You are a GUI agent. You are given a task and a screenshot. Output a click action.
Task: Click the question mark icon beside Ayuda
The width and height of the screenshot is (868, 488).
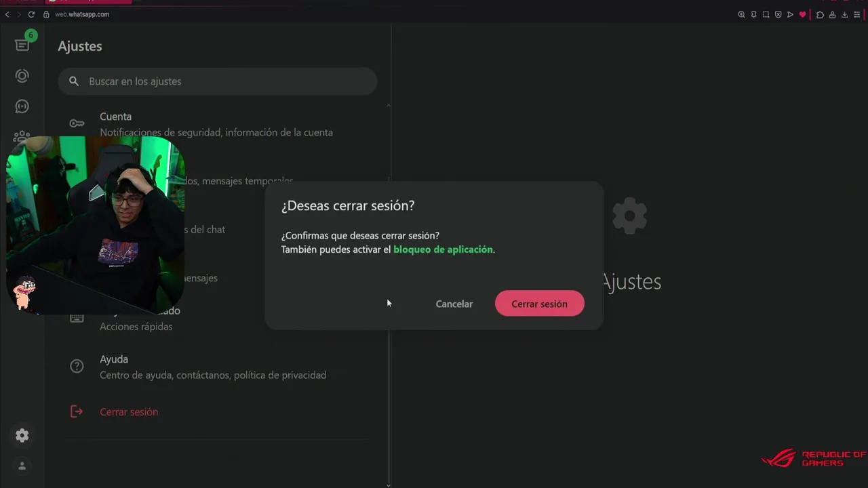coord(77,367)
